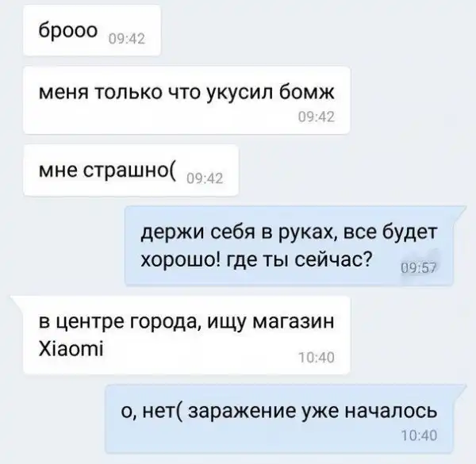This screenshot has width=476, height=464.
Task: Click the word 'заражение' in the last bubble
Action: click(242, 412)
